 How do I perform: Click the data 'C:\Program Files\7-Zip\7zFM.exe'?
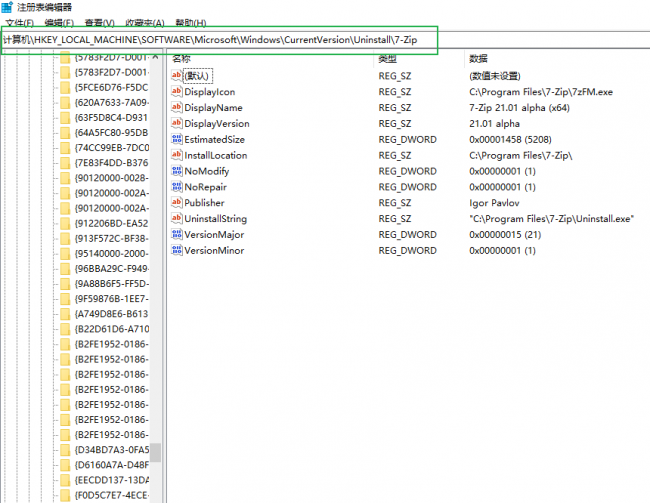pyautogui.click(x=541, y=92)
